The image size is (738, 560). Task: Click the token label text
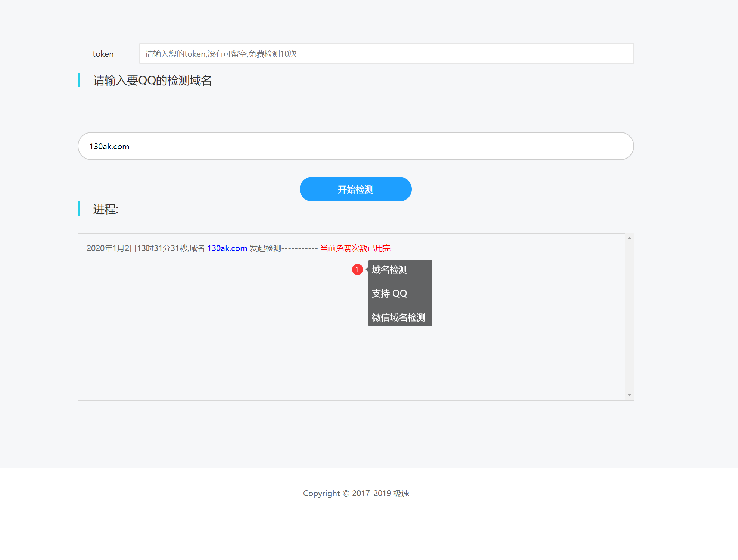pos(103,54)
